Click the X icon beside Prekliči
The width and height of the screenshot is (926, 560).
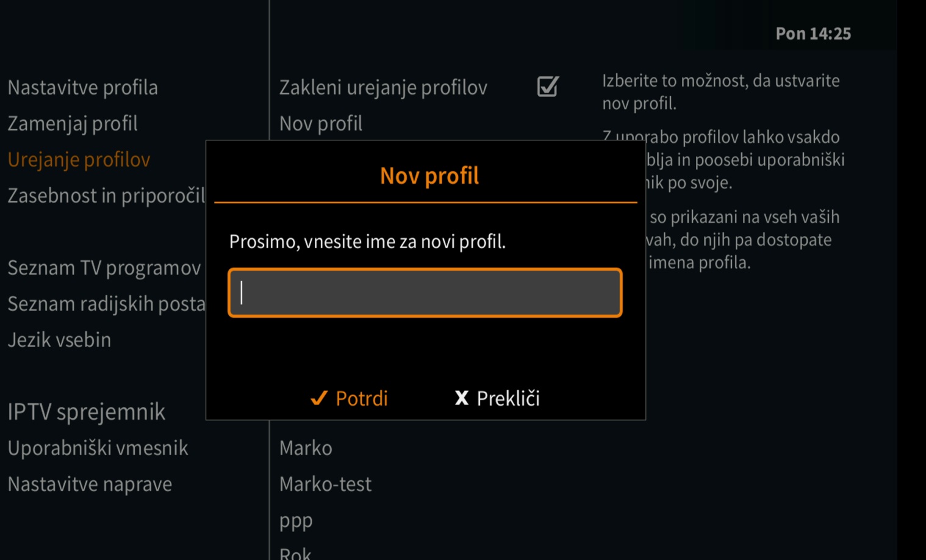(x=462, y=398)
